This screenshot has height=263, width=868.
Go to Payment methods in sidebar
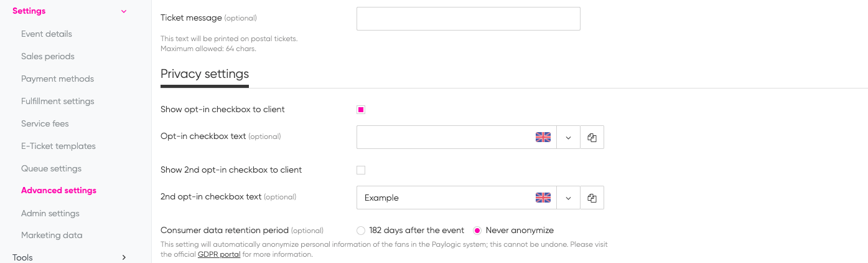[57, 79]
